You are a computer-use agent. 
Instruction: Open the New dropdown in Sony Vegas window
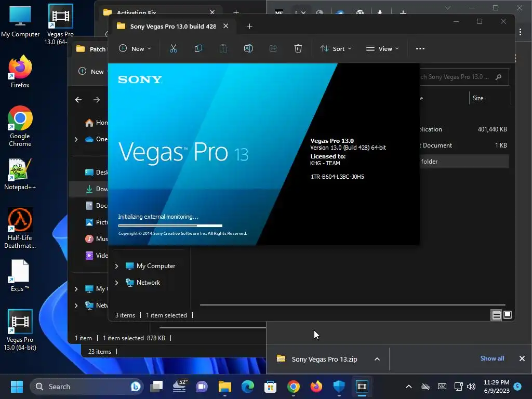135,48
